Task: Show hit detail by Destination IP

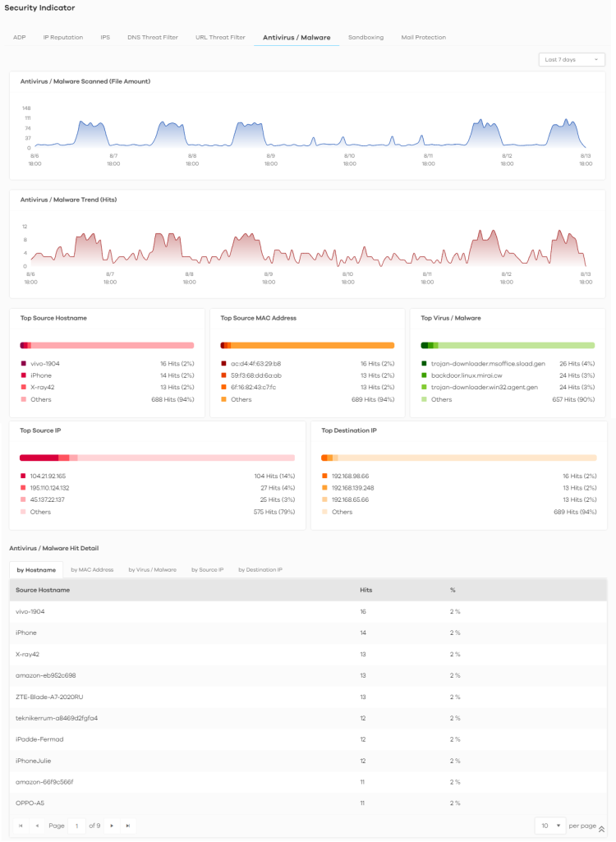Action: pos(260,569)
